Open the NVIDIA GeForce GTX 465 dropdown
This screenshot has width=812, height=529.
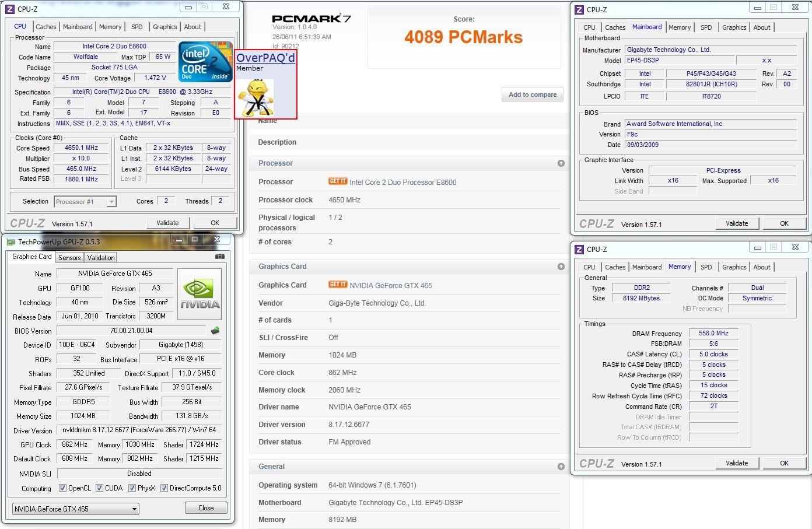coord(76,509)
